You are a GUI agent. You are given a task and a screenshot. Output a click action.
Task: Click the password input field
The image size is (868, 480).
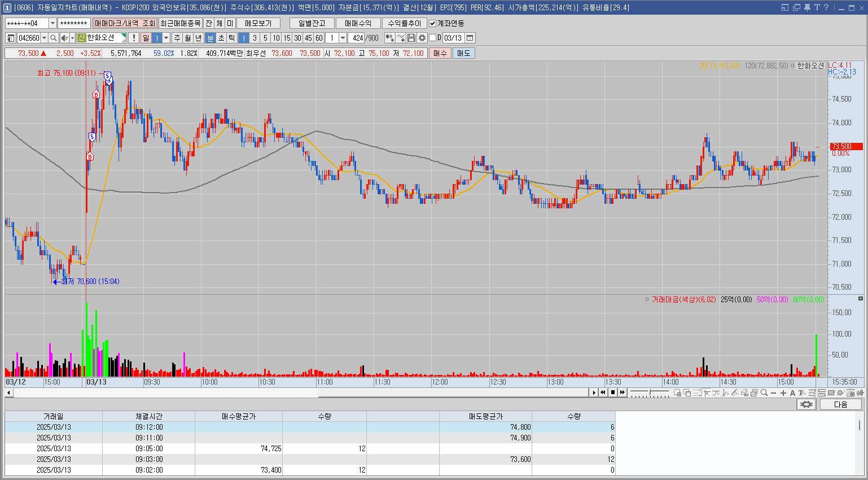tap(73, 23)
